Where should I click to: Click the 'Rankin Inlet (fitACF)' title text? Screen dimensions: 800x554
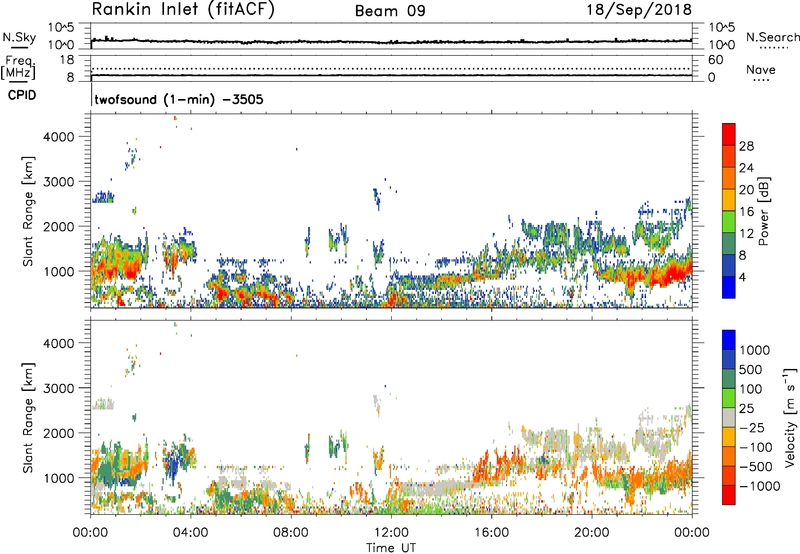coord(183,10)
